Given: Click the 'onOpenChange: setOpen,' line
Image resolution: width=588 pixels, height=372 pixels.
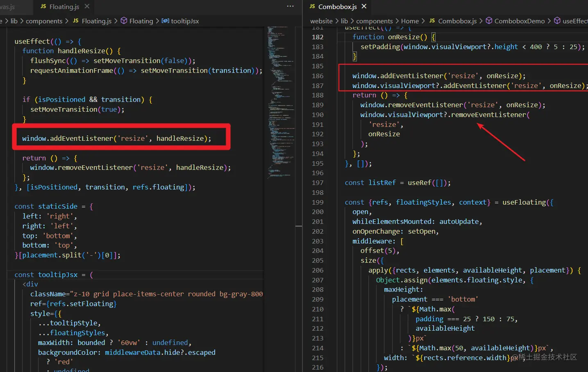Looking at the screenshot, I should click(395, 231).
